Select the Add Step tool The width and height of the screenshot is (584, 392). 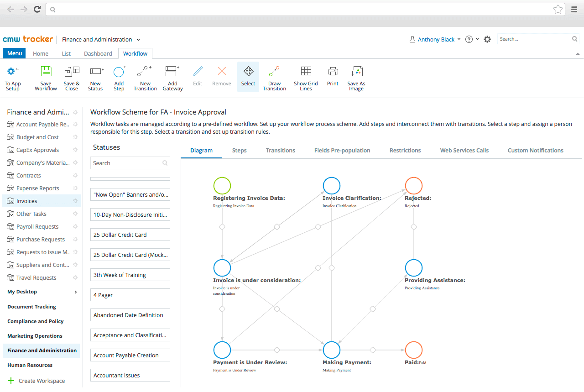tap(119, 78)
